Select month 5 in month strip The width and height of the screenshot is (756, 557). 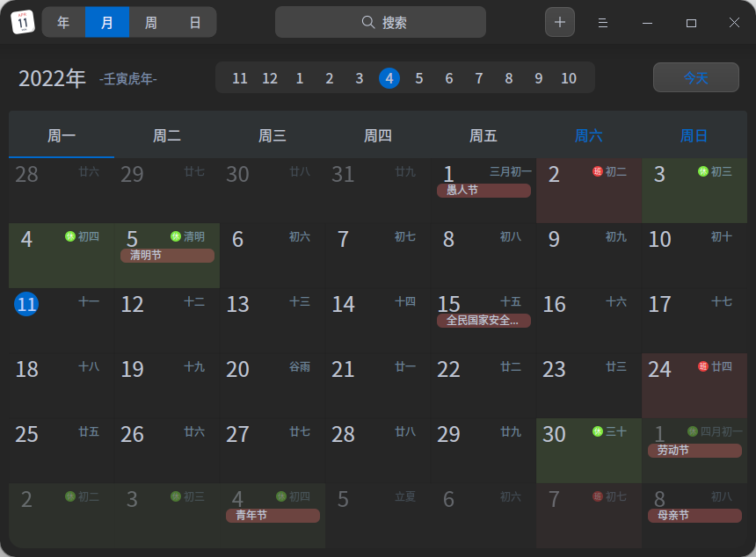[419, 78]
